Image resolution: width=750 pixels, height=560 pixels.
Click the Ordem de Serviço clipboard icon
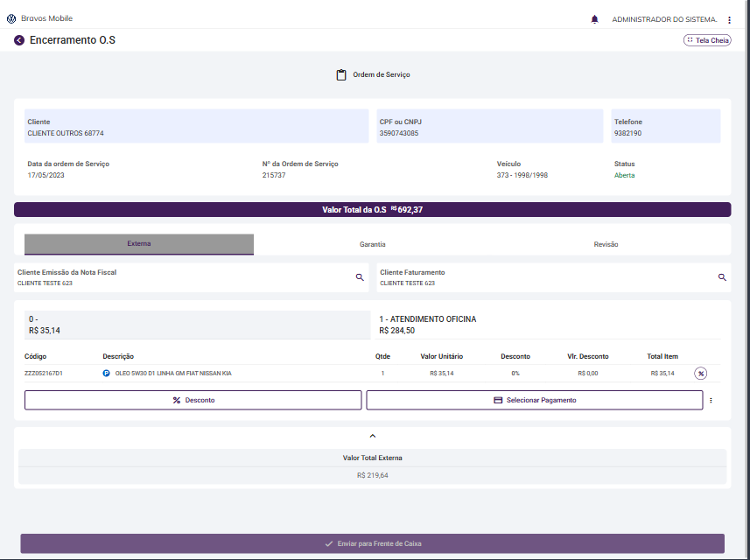(341, 74)
